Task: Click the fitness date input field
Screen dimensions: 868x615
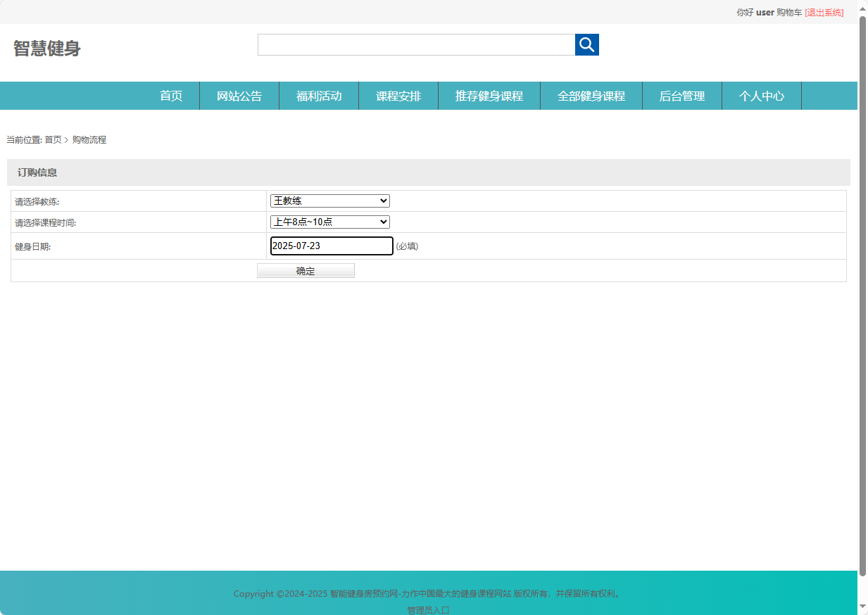Action: point(332,246)
